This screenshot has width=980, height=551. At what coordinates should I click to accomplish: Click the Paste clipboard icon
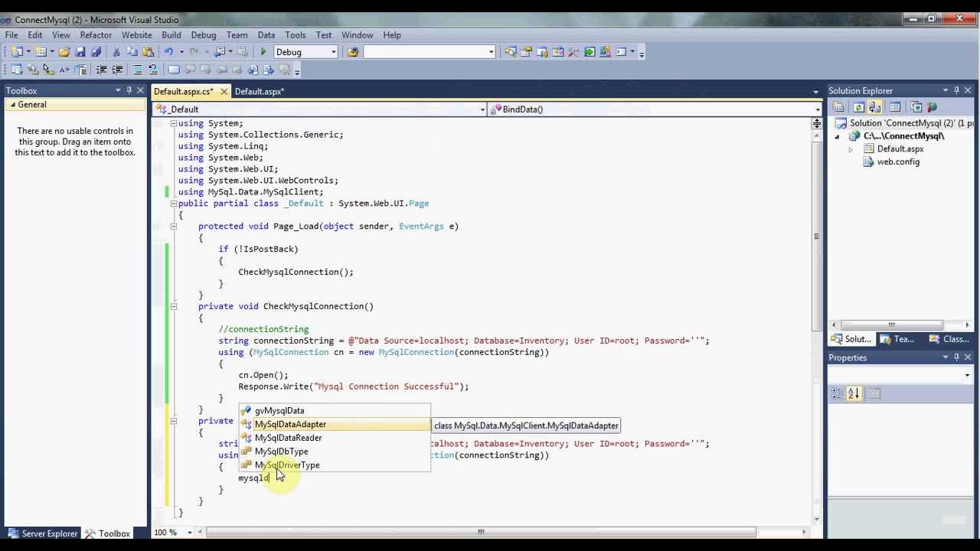(147, 52)
